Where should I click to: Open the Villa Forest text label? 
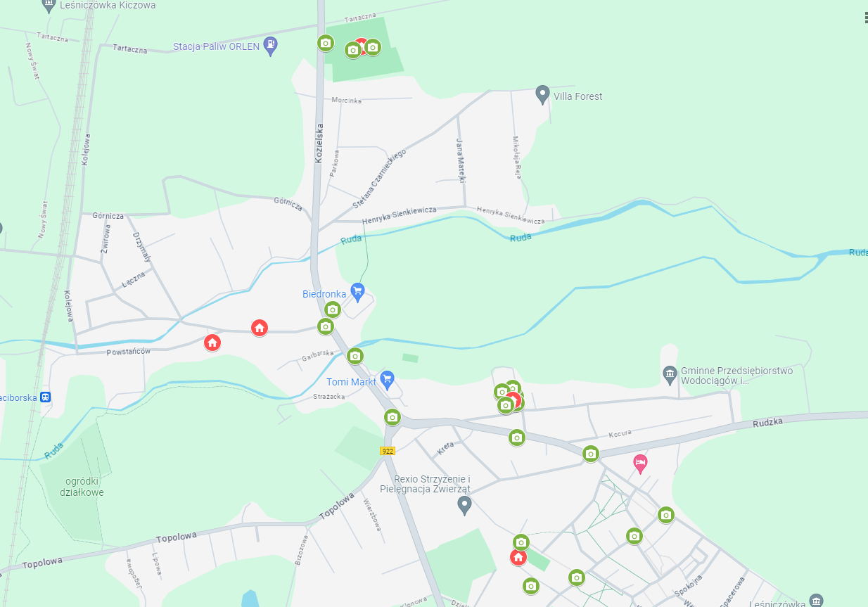coord(578,96)
